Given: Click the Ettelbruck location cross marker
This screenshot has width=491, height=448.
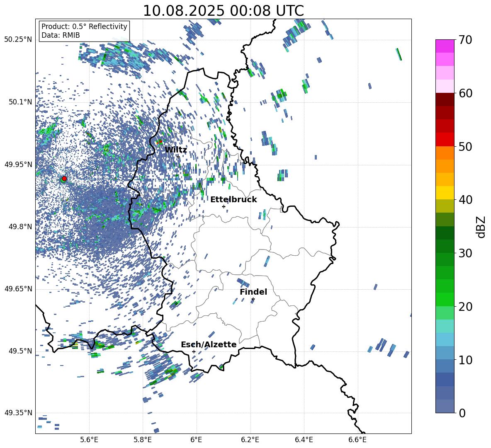Looking at the screenshot, I should [x=224, y=206].
